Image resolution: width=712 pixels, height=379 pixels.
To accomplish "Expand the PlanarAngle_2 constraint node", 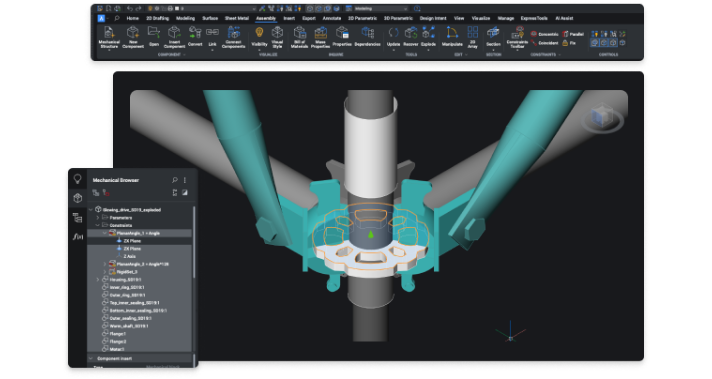I will 105,264.
